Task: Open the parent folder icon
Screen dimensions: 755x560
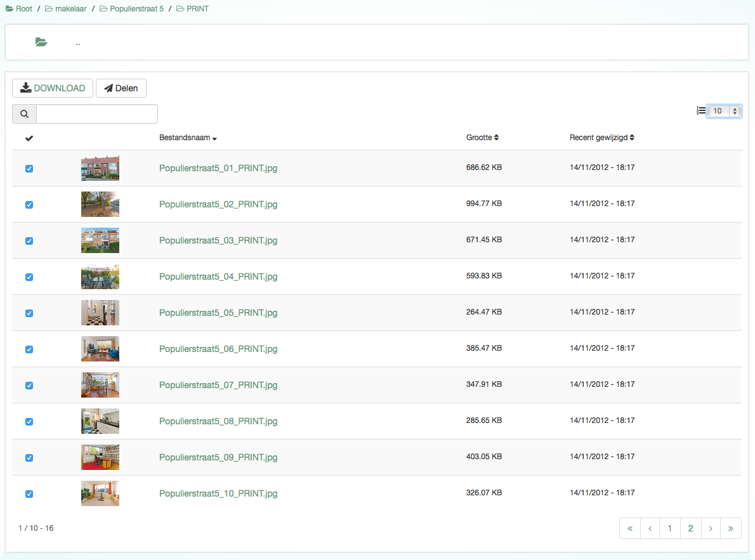Action: pos(41,42)
